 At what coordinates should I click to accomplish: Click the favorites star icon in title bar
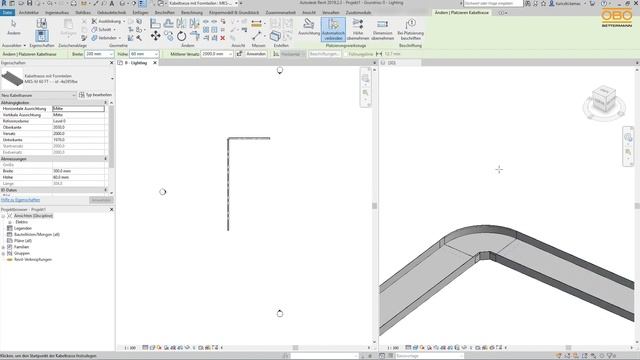[544, 3]
